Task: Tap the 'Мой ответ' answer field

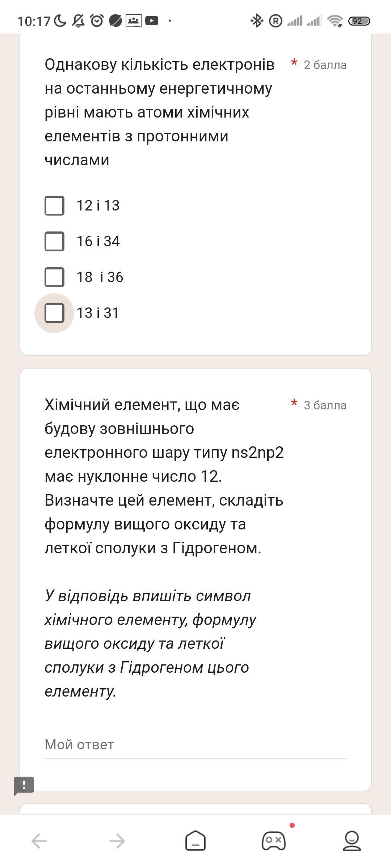Action: (x=195, y=745)
